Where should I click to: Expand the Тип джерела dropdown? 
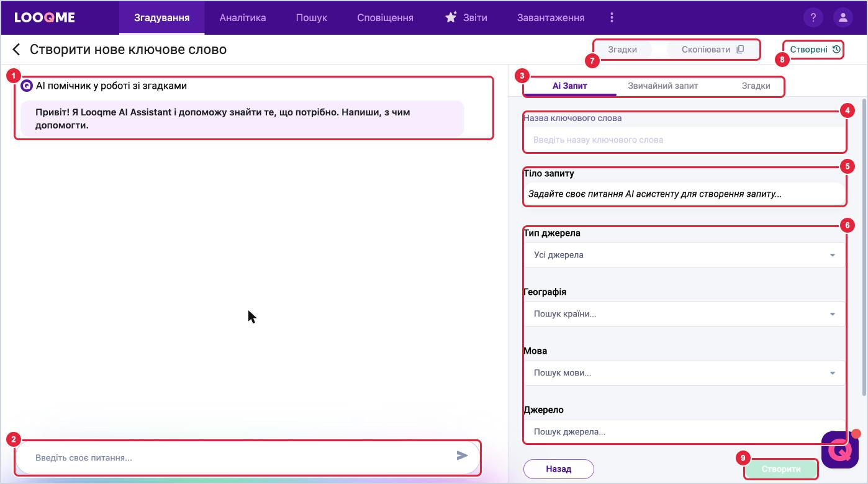(684, 255)
